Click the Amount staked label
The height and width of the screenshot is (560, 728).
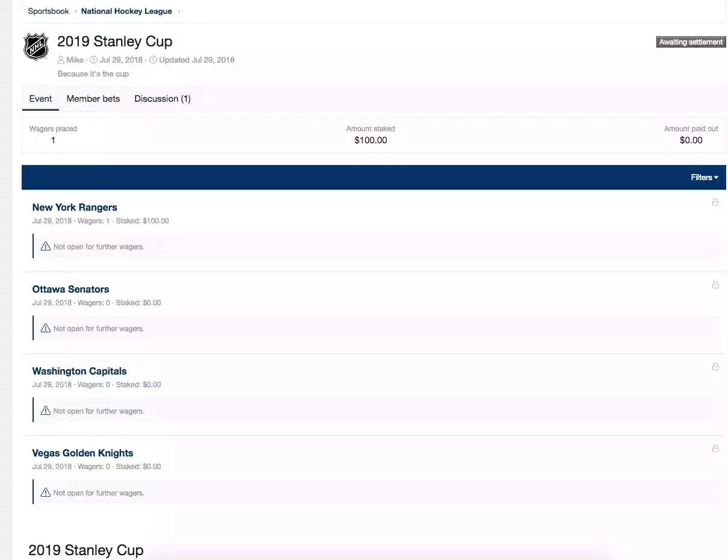tap(371, 128)
